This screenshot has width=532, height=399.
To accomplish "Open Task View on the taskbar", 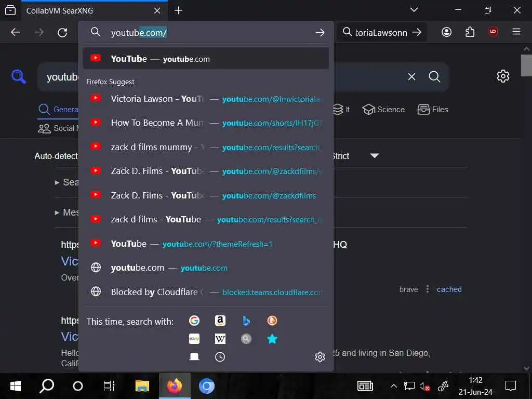I will click(x=109, y=386).
